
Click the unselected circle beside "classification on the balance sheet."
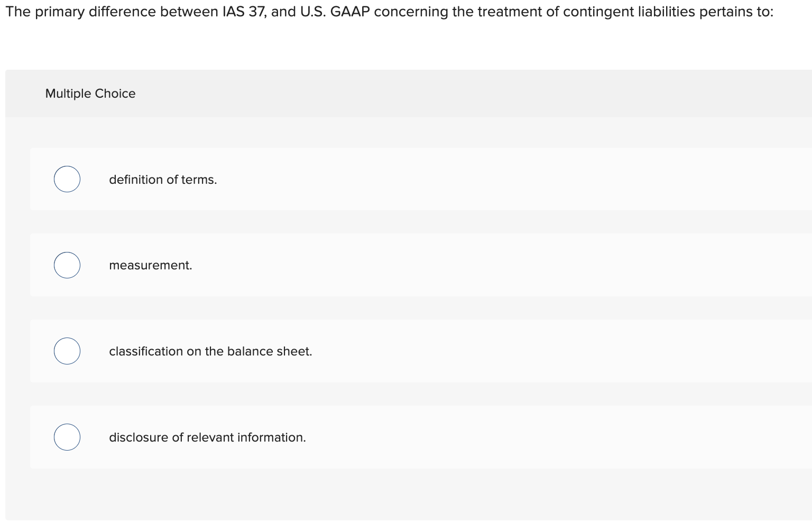pyautogui.click(x=67, y=350)
